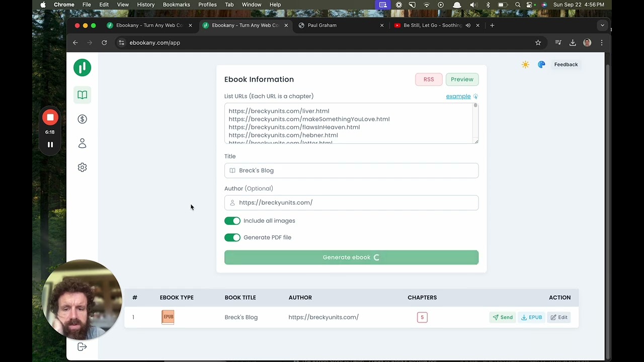Switch to the Be Still, Let Go tab
This screenshot has width=644, height=362.
coord(437,25)
